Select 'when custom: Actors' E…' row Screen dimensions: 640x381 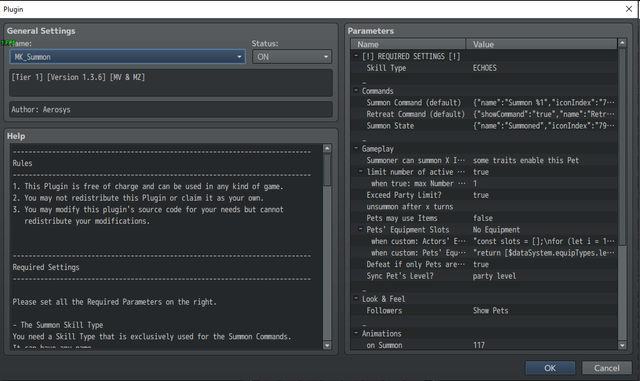484,241
